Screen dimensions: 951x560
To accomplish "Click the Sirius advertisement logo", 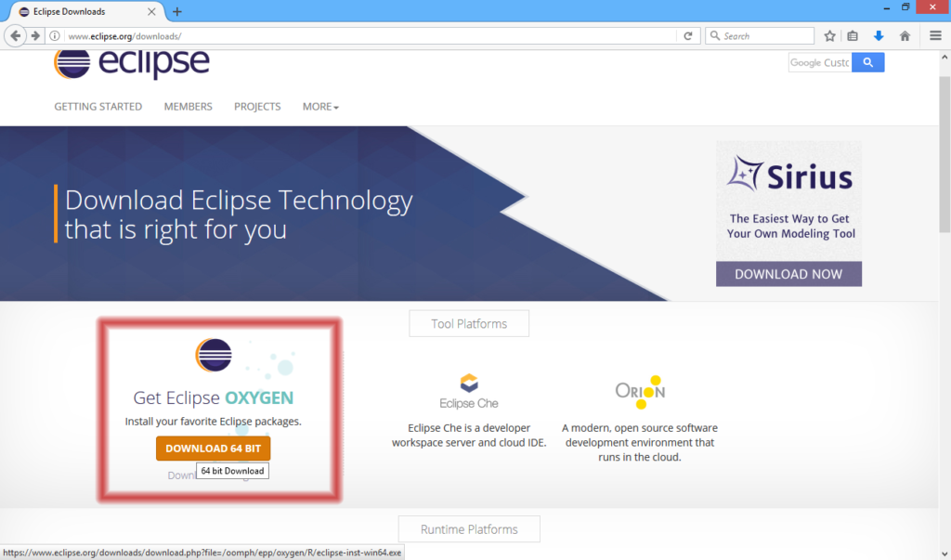I will coord(789,175).
